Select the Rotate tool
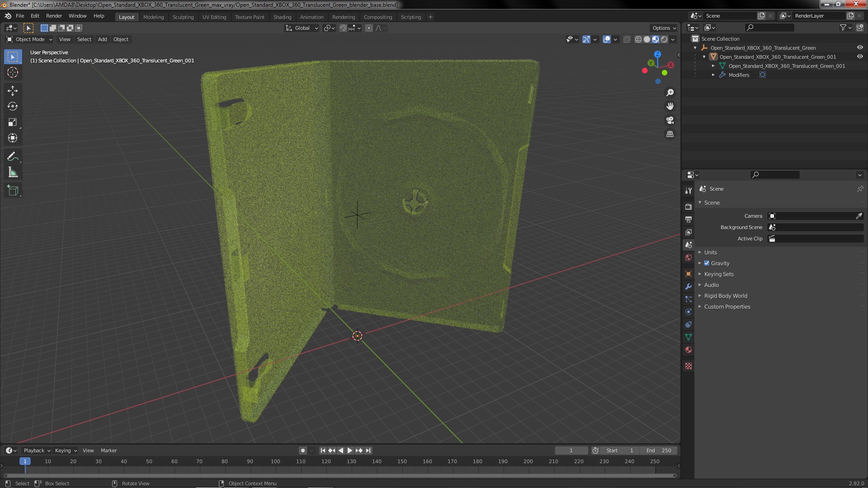The image size is (868, 488). 12,107
